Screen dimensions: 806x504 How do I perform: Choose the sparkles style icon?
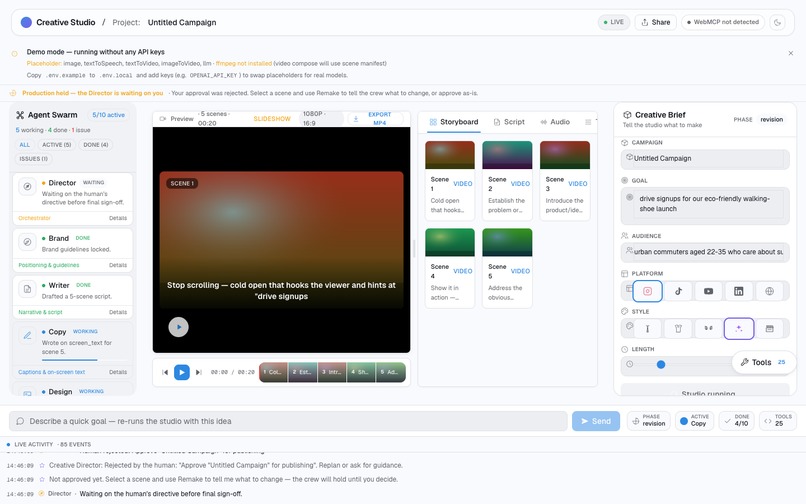click(x=739, y=329)
